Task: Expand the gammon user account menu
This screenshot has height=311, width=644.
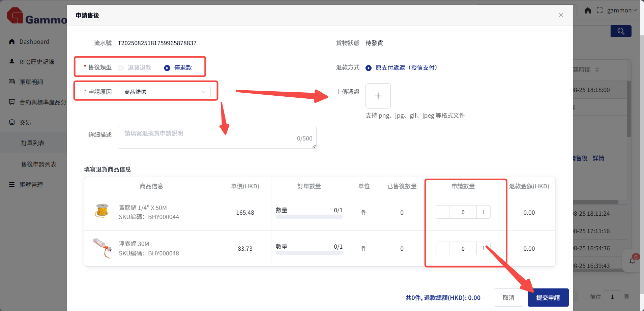Action: 622,10
